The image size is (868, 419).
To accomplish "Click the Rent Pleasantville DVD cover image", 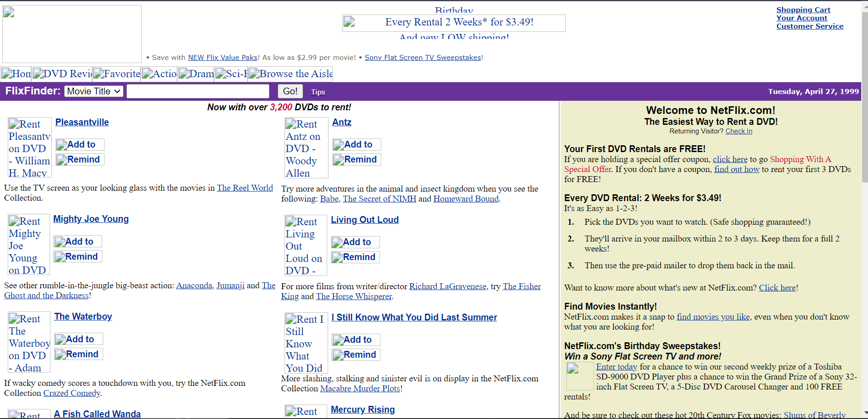I will pos(30,148).
